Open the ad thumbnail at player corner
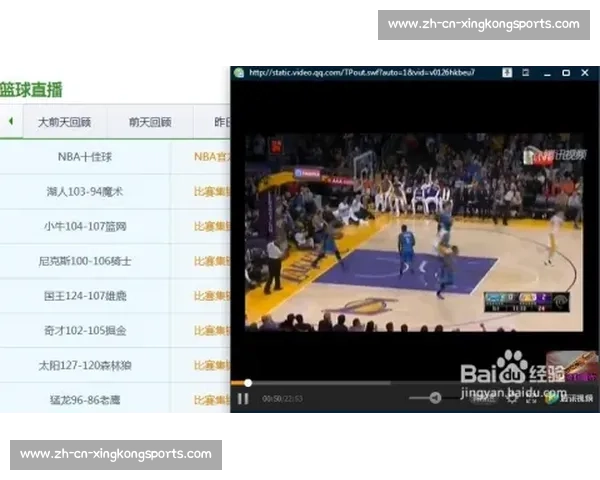Screen dimensions: 600x480 tap(572, 366)
